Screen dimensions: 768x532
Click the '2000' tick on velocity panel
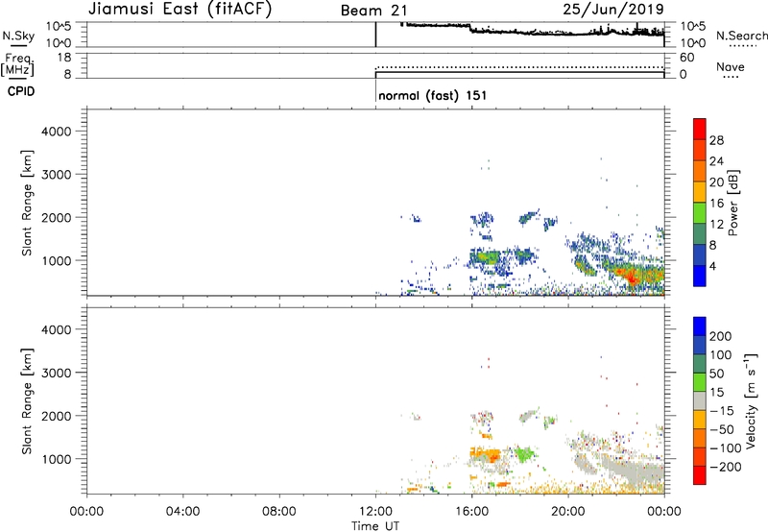coord(57,416)
